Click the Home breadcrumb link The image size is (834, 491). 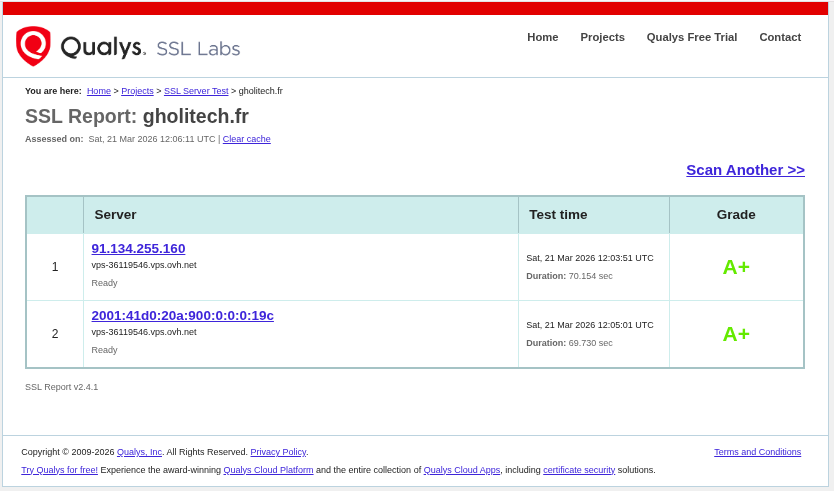click(x=99, y=91)
